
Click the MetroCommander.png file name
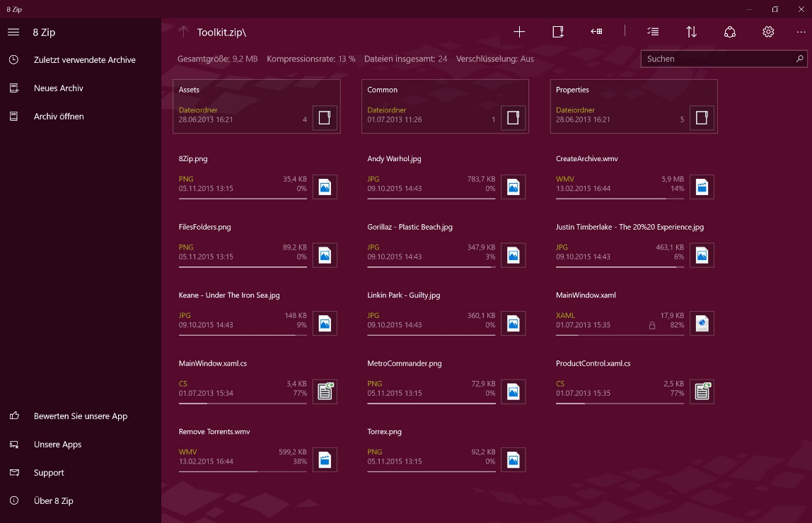point(405,364)
